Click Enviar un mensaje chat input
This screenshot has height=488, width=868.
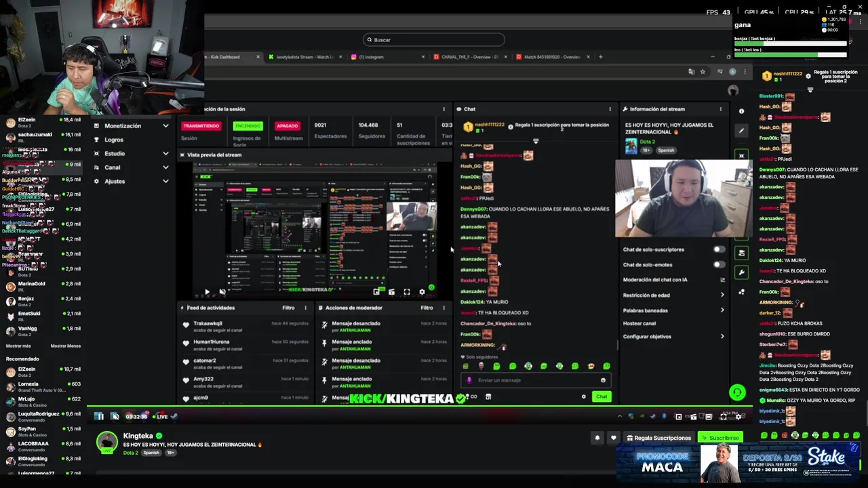pos(534,380)
